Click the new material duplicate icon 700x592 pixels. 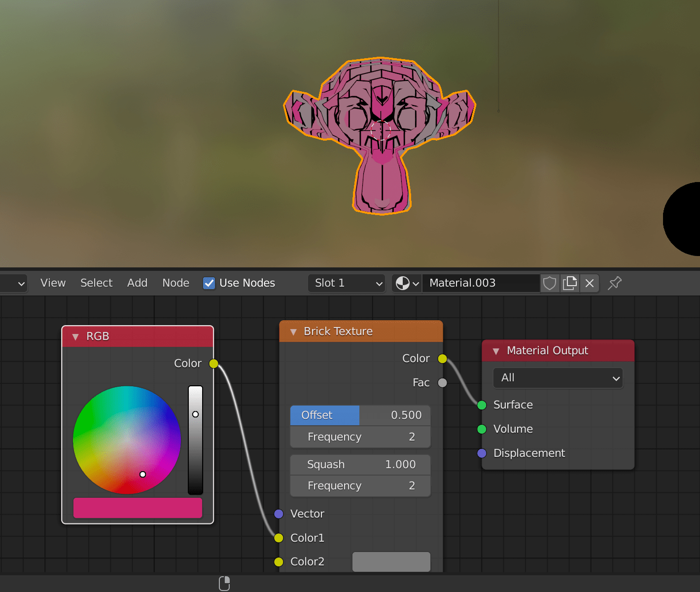(570, 283)
